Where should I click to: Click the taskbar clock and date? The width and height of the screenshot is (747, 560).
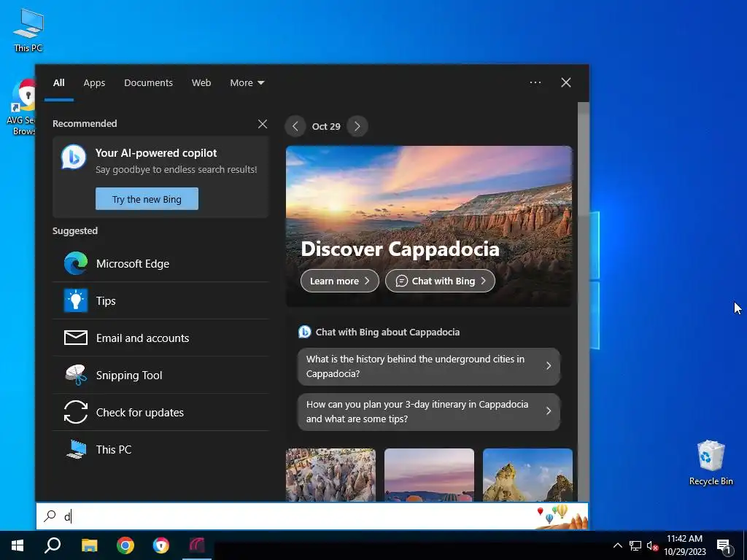click(684, 545)
